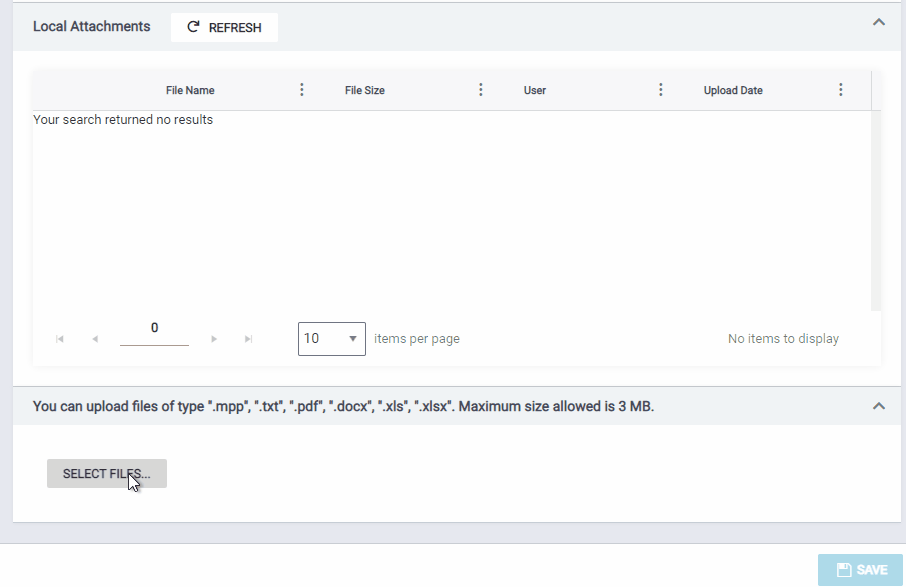Viewport: 906px width, 587px height.
Task: Click the attachments grid vertical scrollbar
Action: [x=876, y=210]
